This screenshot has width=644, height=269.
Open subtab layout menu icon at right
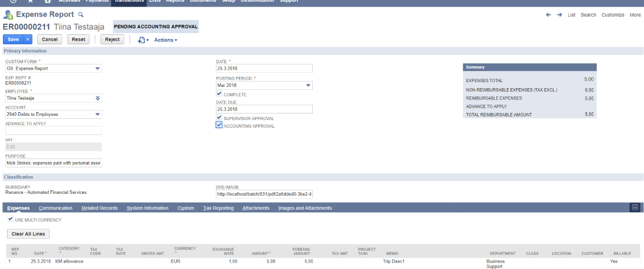tap(635, 208)
